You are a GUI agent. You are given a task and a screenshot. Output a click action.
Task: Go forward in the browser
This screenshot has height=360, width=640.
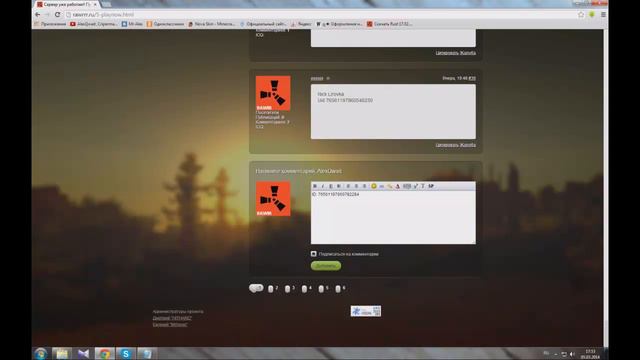click(47, 14)
